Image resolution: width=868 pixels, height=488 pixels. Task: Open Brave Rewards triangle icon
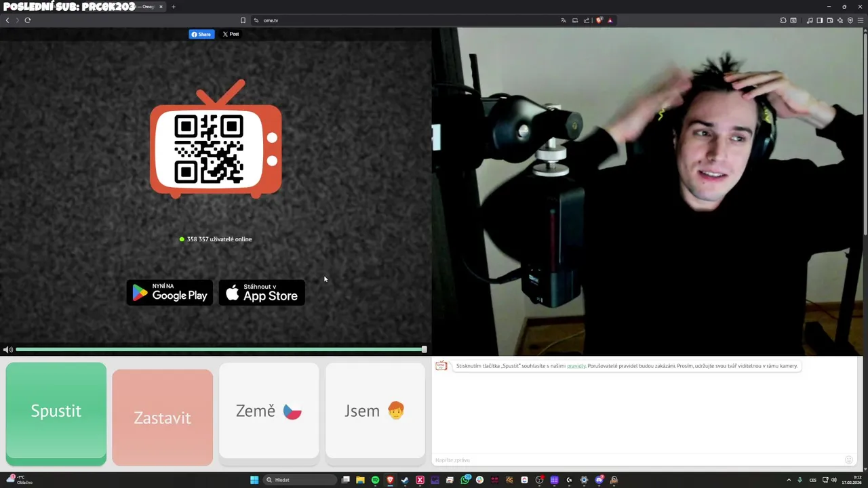[610, 20]
